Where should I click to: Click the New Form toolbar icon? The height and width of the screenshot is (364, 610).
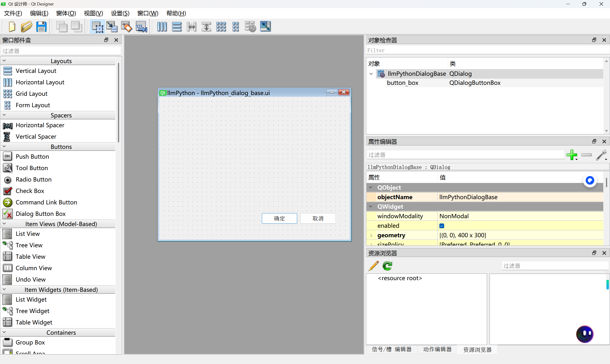click(x=12, y=26)
